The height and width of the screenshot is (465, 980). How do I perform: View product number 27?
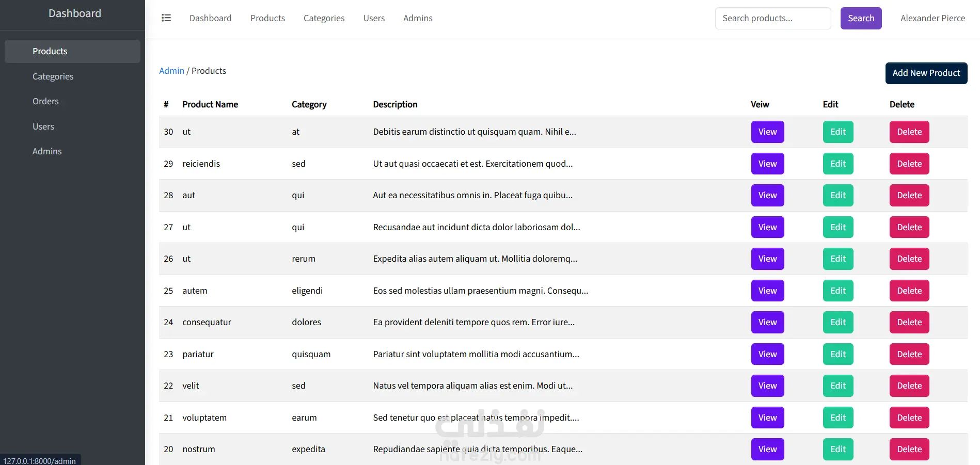767,227
